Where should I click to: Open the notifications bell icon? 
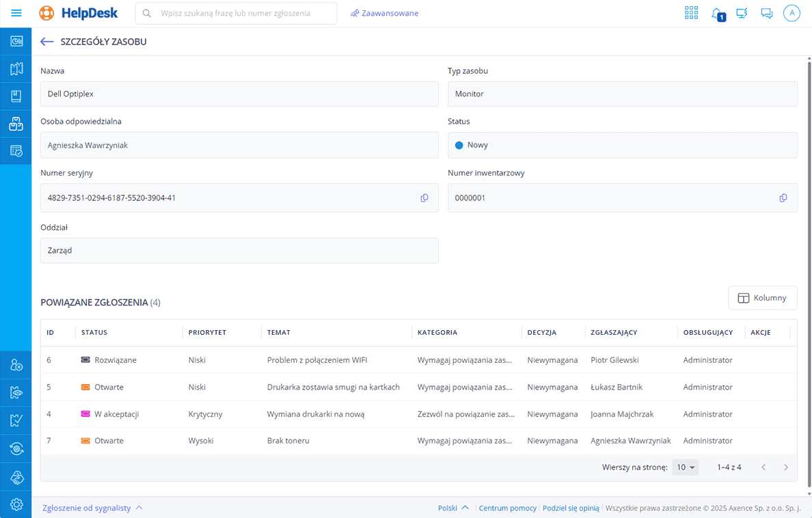point(716,13)
